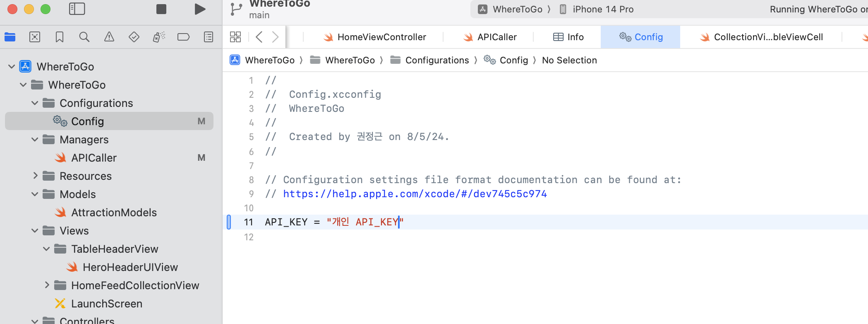Run the WhereToGo scheme
This screenshot has width=868, height=324.
point(200,9)
